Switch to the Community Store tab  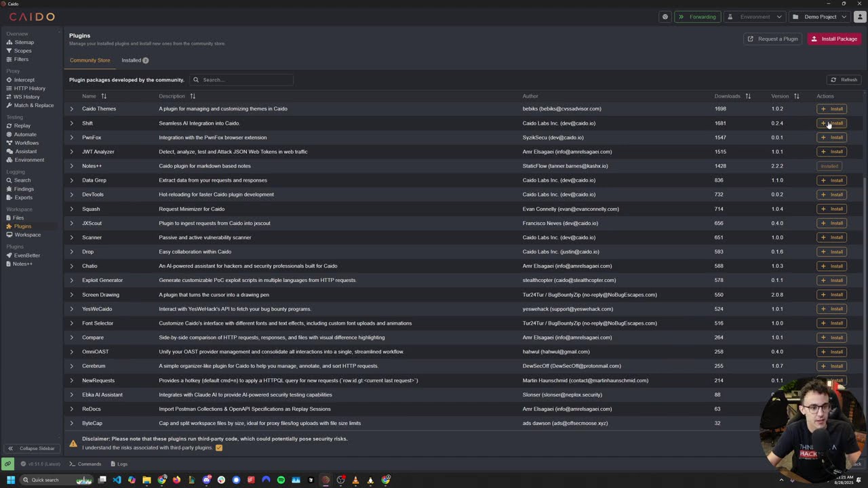point(90,60)
